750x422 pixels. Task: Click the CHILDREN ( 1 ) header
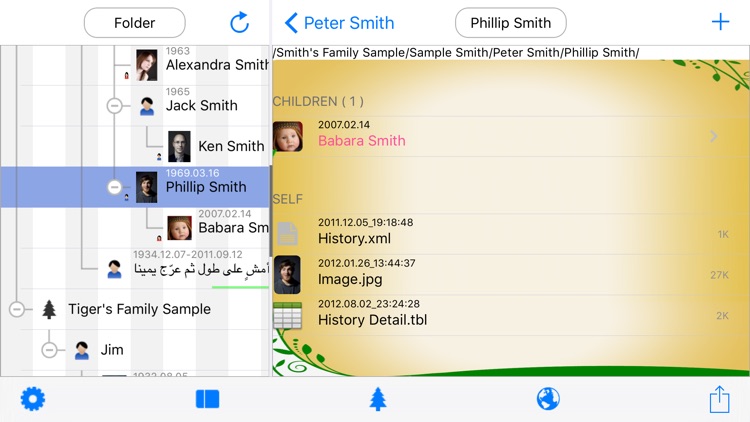pyautogui.click(x=318, y=101)
